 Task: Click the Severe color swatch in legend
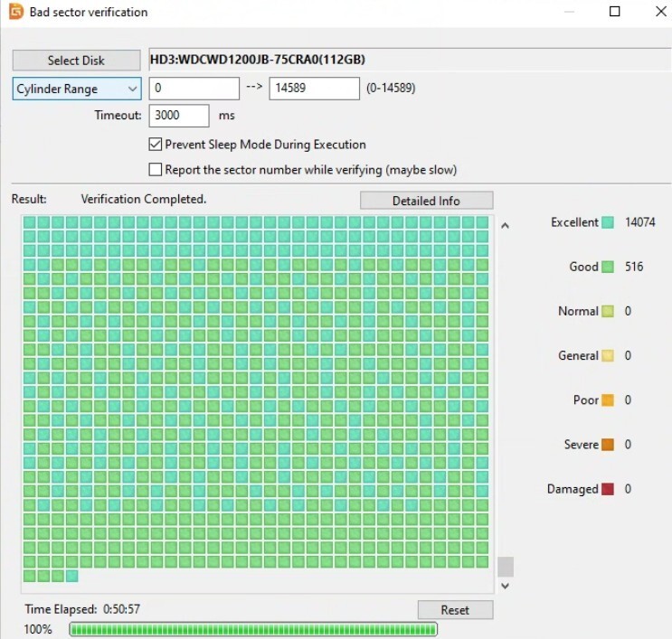(x=607, y=445)
